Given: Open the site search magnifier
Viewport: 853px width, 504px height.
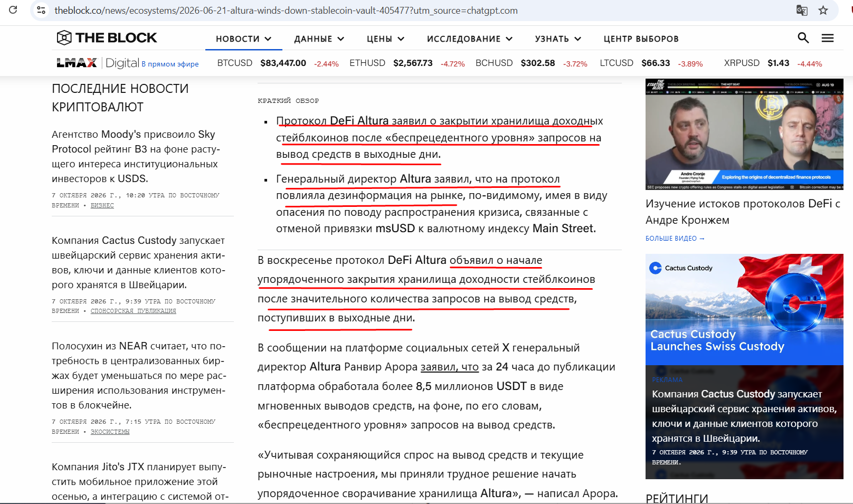Looking at the screenshot, I should point(803,37).
